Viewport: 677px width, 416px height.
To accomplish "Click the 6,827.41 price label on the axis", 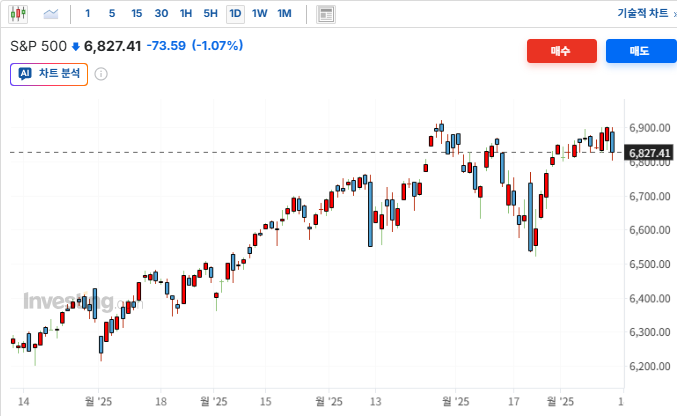I will click(x=649, y=153).
